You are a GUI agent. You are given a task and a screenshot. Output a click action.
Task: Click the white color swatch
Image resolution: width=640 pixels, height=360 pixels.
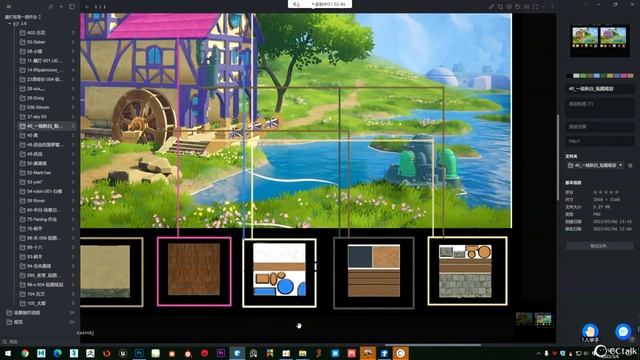pyautogui.click(x=576, y=76)
